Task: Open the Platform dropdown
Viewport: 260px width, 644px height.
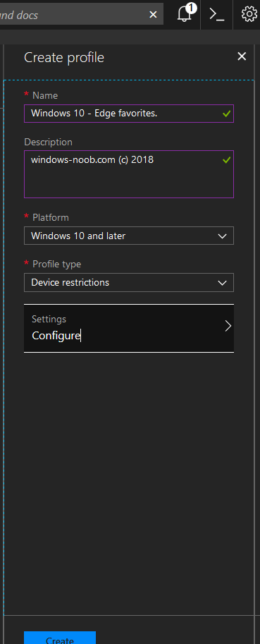Action: pos(129,236)
